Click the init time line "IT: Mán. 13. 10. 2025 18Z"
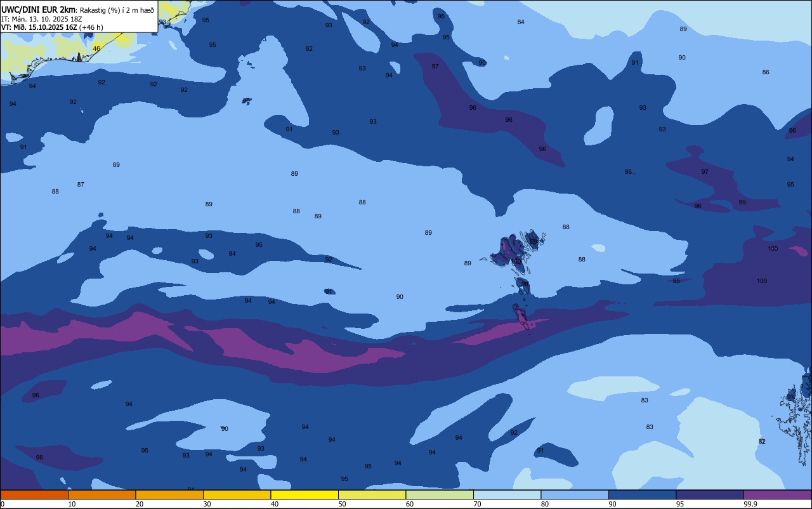Screen dimensions: 812x509 (42, 18)
